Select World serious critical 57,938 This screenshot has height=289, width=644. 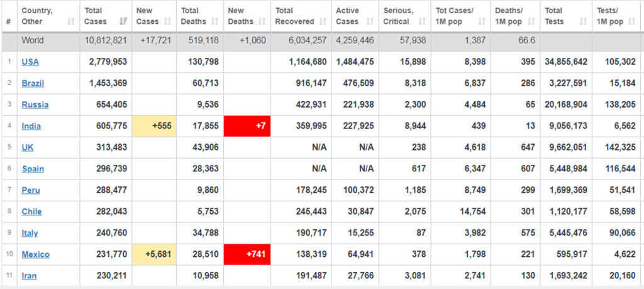pos(413,41)
